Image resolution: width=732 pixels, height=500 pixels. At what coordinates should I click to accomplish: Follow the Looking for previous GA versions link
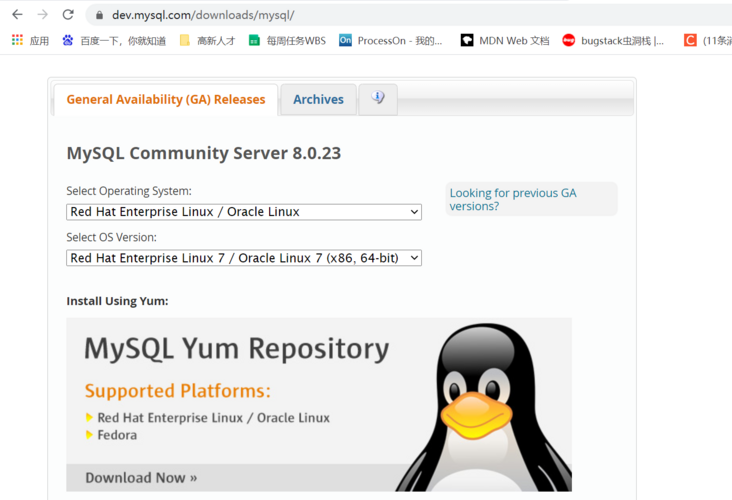513,199
